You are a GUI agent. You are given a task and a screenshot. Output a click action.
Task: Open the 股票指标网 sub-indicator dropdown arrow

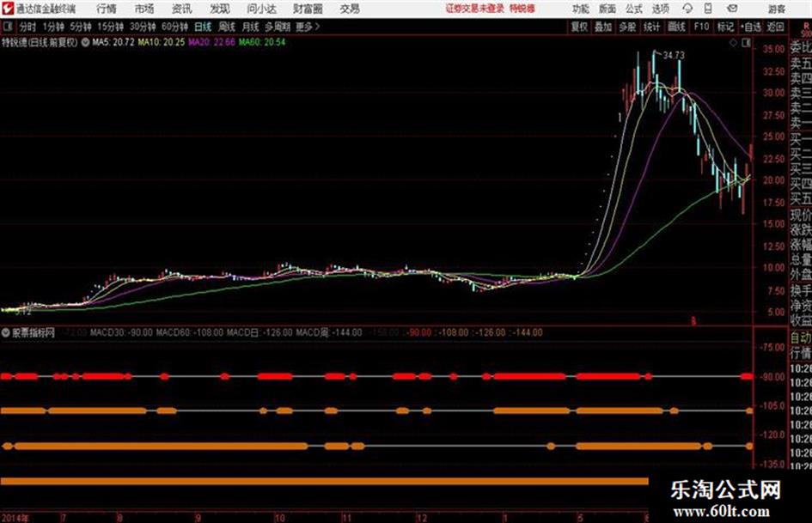coord(6,332)
